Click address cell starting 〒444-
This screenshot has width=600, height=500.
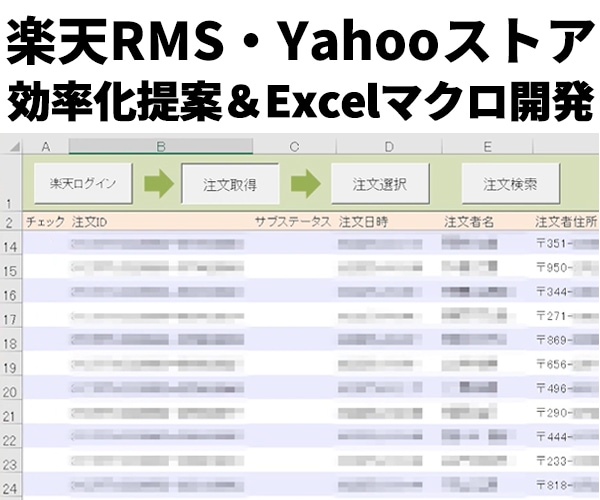[566, 437]
